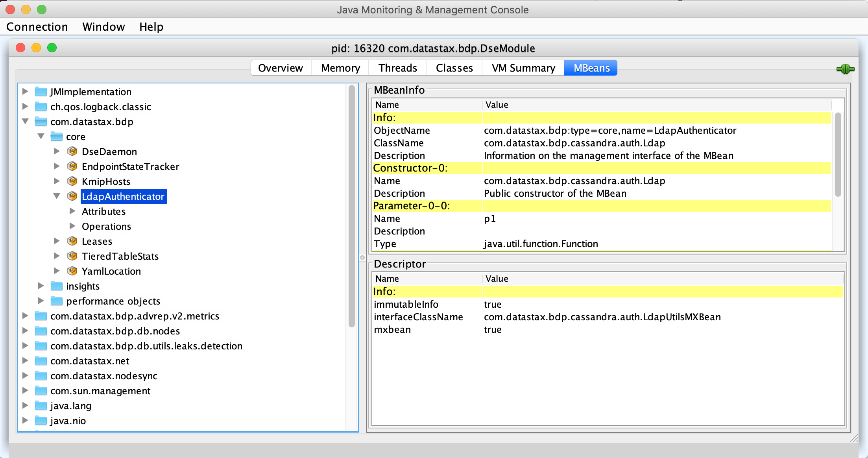
Task: Expand the Operations node
Action: pos(72,226)
